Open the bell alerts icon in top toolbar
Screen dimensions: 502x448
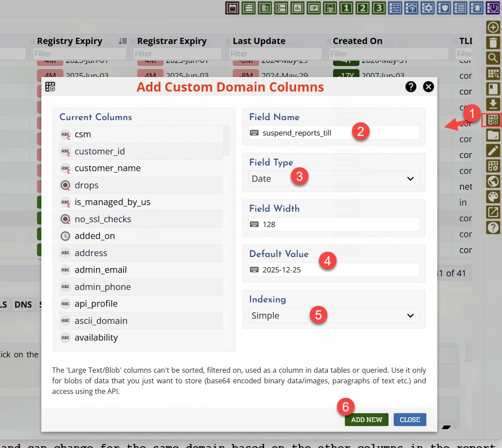[476, 8]
